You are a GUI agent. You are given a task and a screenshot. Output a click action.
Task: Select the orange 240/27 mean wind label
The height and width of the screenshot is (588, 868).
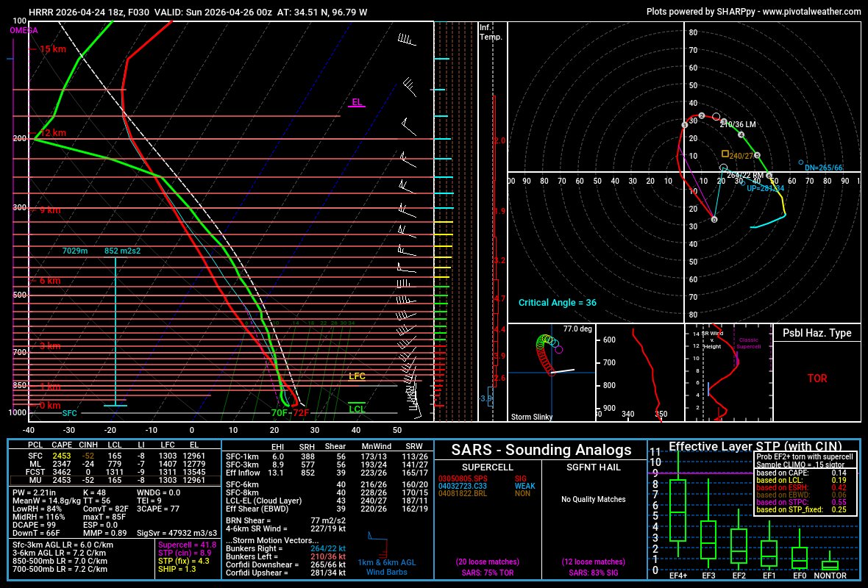tap(741, 156)
